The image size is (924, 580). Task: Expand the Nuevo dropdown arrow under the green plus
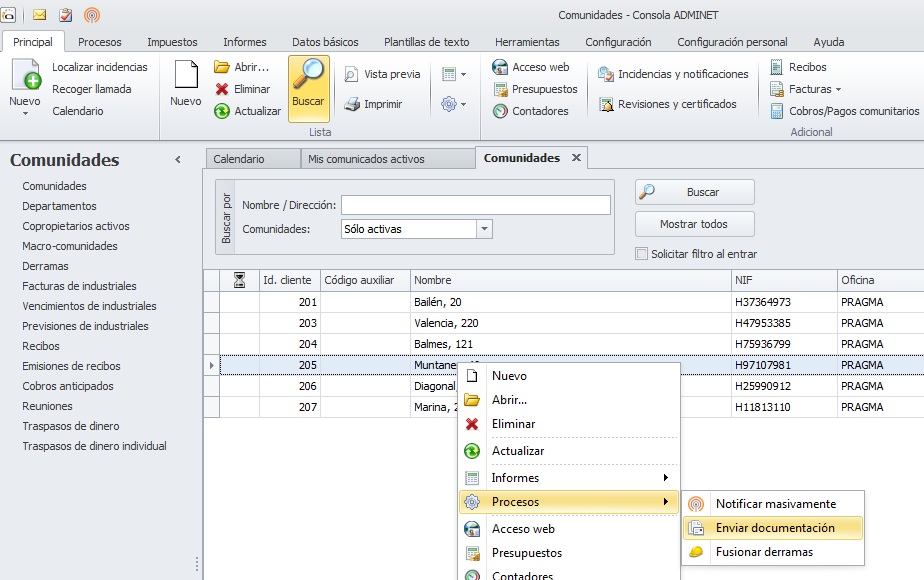tap(25, 113)
